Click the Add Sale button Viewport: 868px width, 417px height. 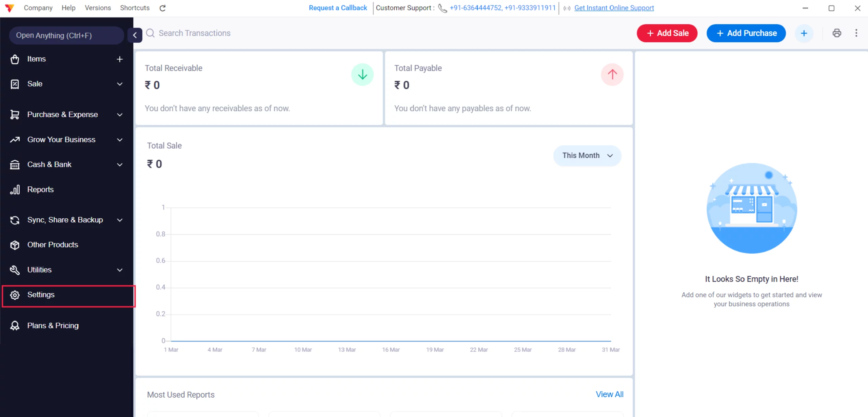667,33
